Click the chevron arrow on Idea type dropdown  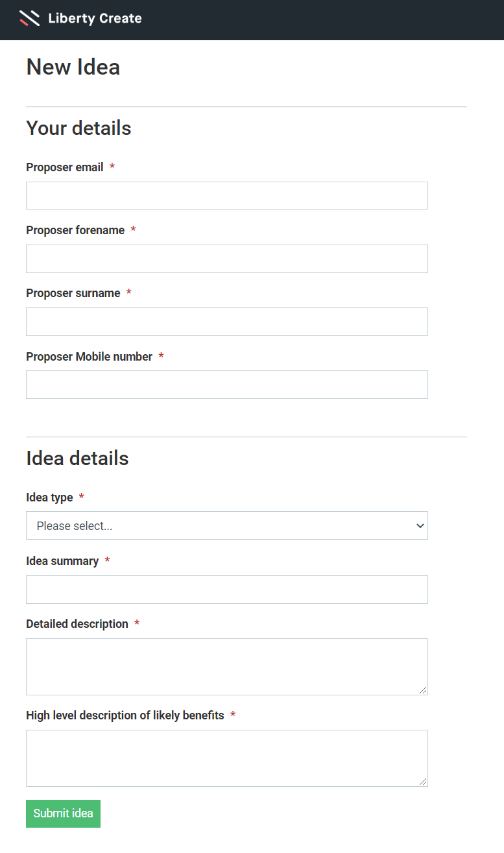click(x=420, y=525)
